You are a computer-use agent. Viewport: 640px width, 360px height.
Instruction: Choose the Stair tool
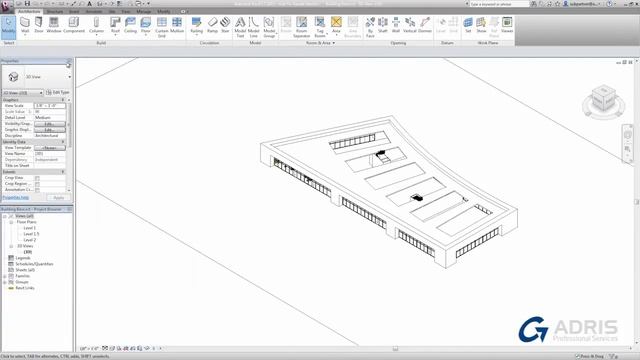pyautogui.click(x=225, y=25)
